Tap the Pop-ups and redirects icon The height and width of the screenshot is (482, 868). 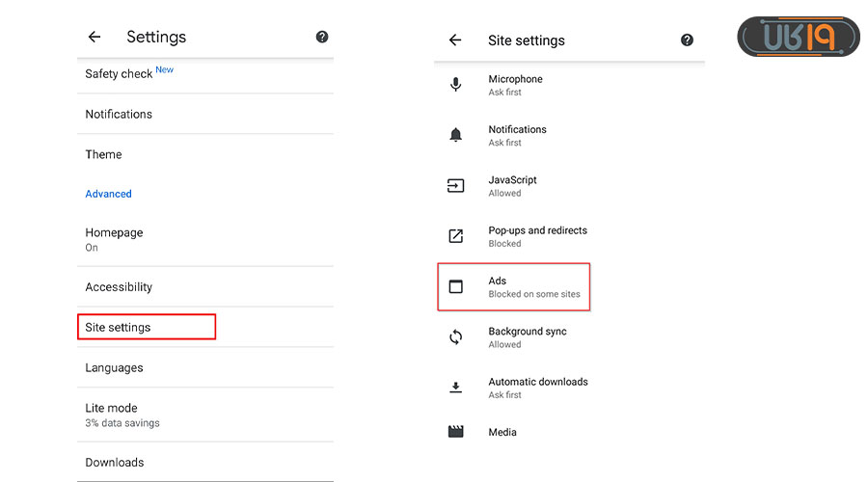(x=456, y=236)
